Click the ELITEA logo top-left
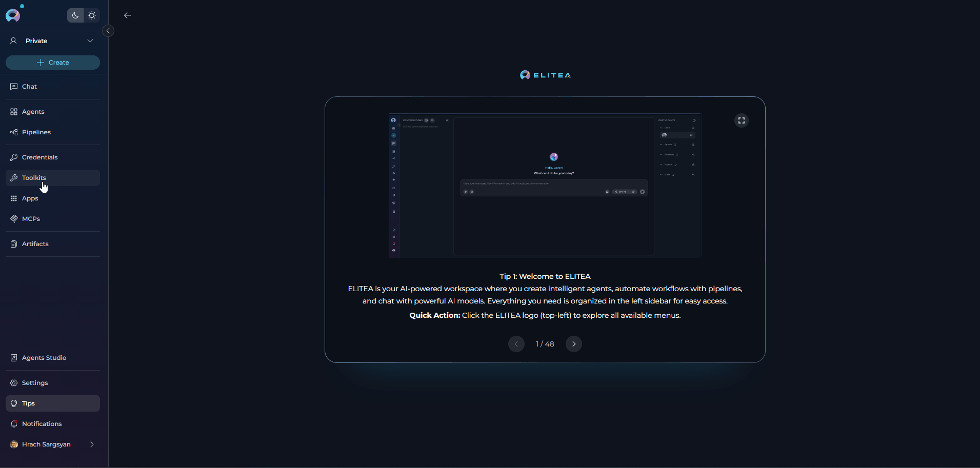Viewport: 980px width, 468px height. pyautogui.click(x=13, y=14)
